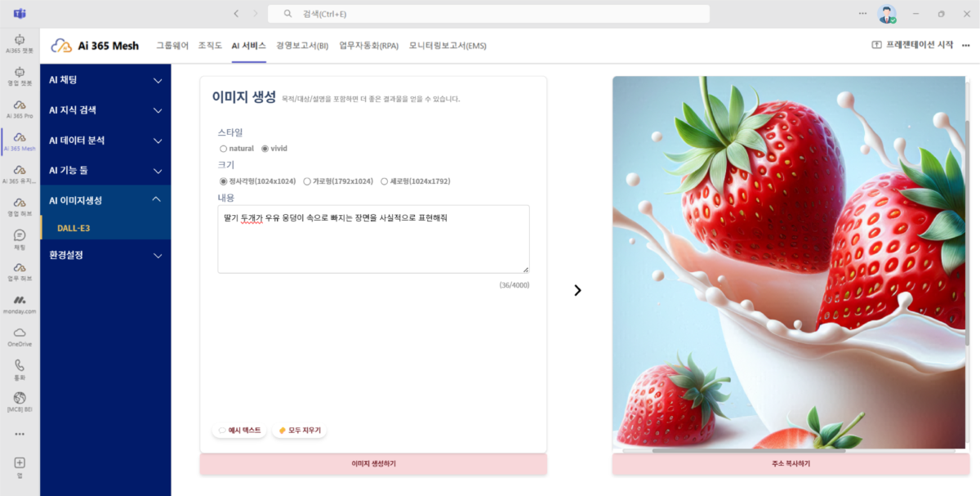
Task: Open the Ai365 Pro app in sidebar
Action: coord(20,107)
